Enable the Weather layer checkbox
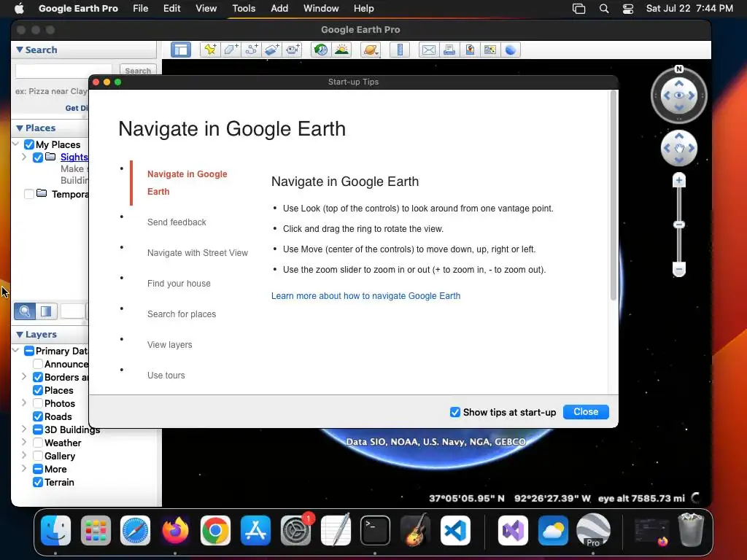This screenshot has height=560, width=747. (x=38, y=443)
